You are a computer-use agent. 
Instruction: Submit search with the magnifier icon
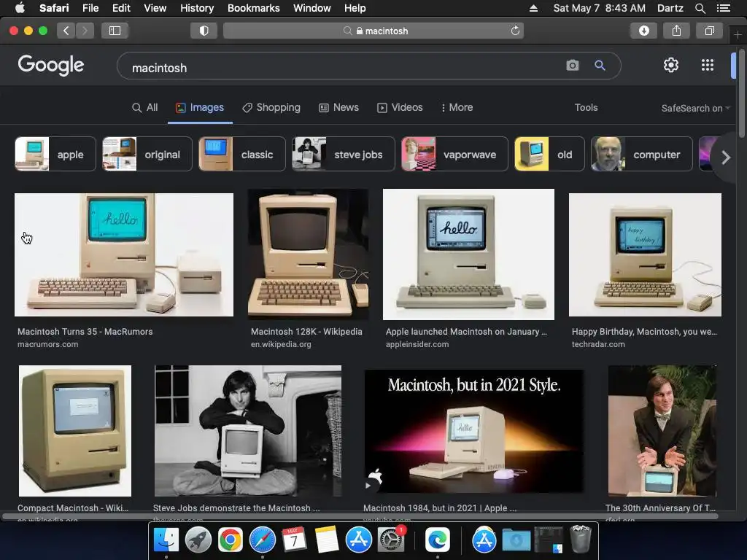[600, 65]
